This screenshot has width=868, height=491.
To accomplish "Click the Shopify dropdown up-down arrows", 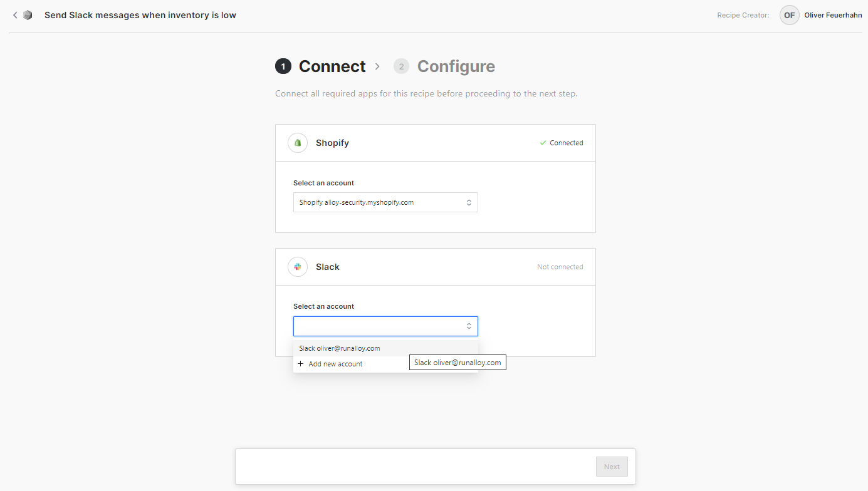I will [469, 202].
